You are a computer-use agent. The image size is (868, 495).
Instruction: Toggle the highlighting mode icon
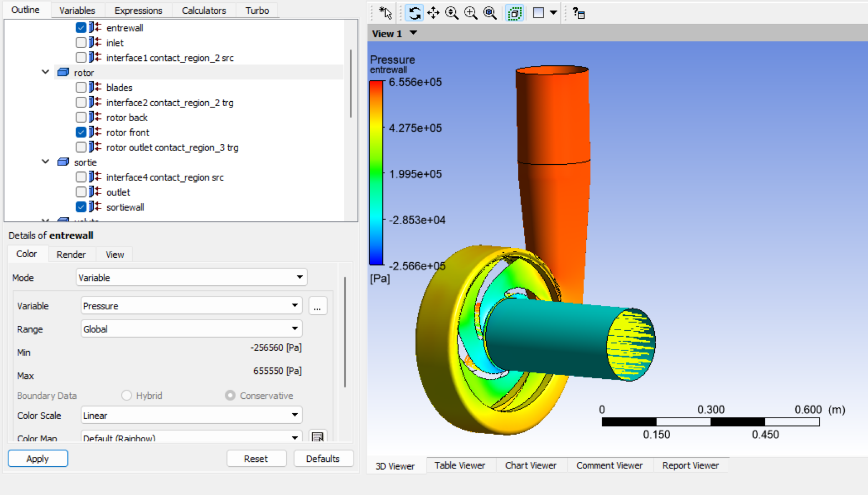coord(514,13)
